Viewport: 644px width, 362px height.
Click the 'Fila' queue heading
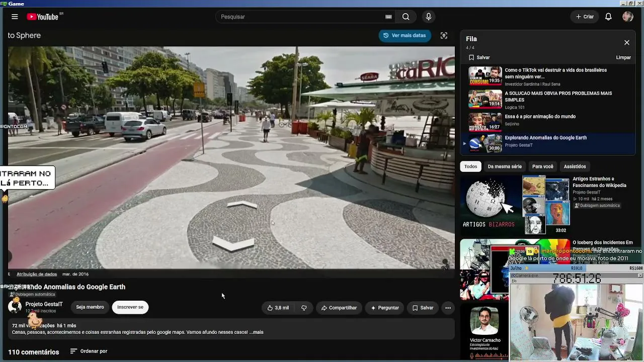pos(471,39)
